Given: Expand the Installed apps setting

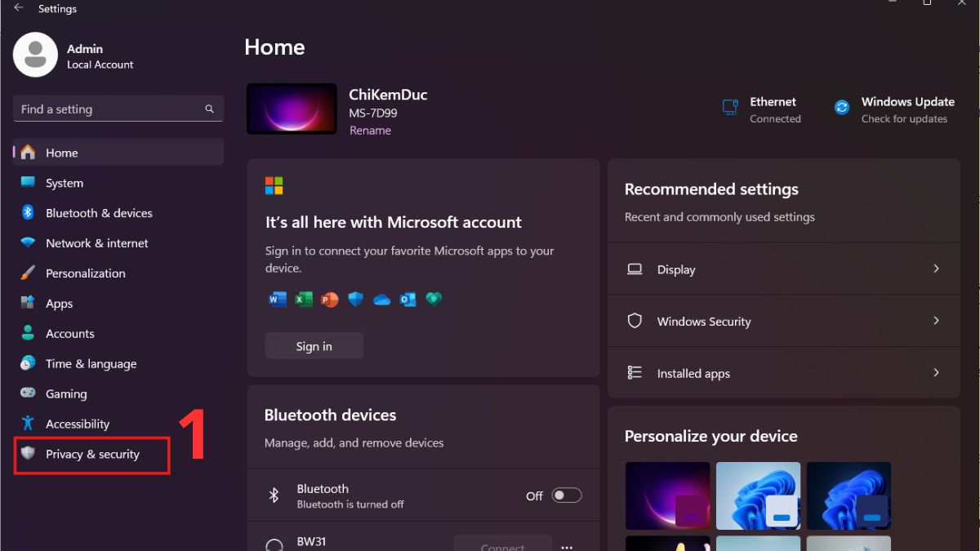Looking at the screenshot, I should [x=783, y=373].
